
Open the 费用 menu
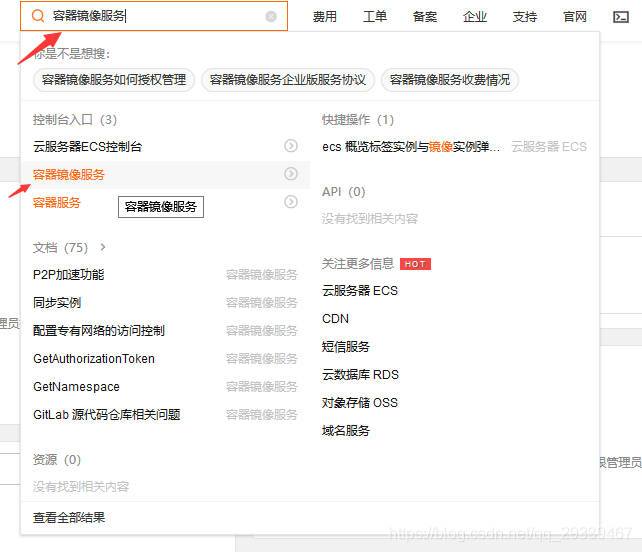[325, 17]
